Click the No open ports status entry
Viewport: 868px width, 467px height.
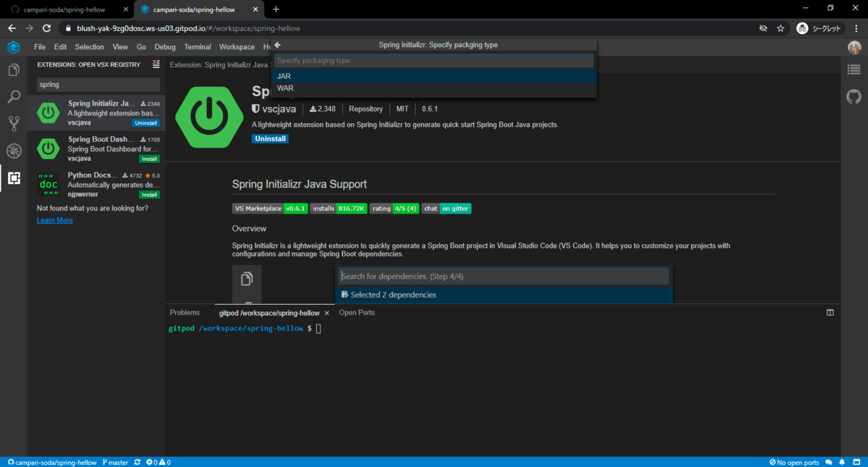(793, 462)
